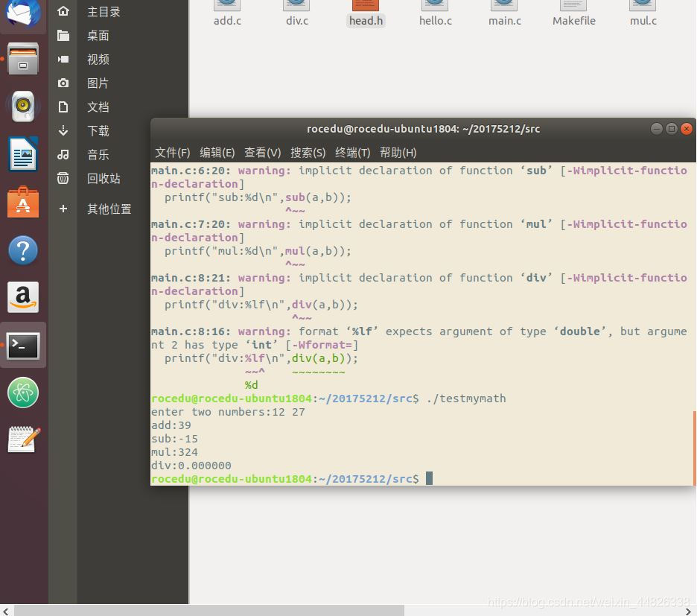Go to 主目录 in Files sidebar

pyautogui.click(x=104, y=12)
